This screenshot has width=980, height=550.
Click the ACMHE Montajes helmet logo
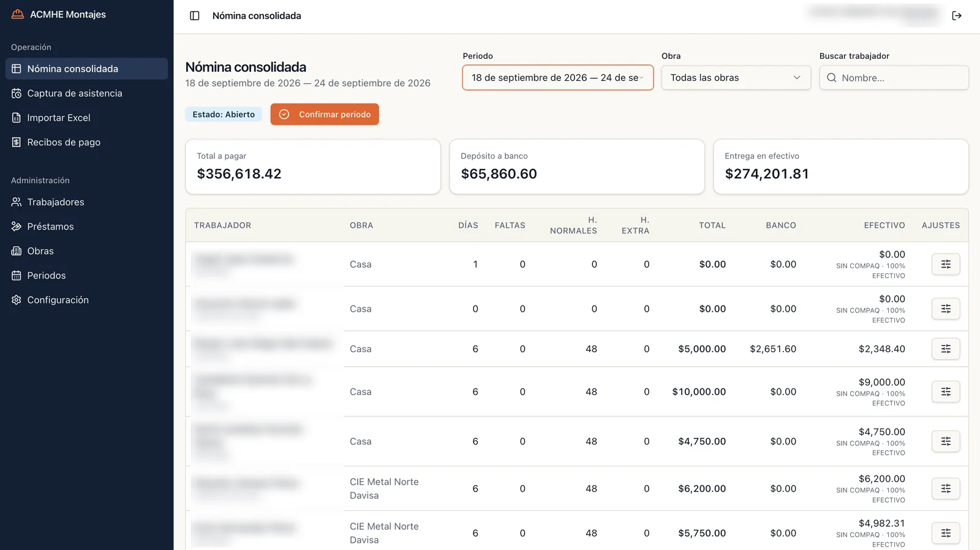pos(18,14)
